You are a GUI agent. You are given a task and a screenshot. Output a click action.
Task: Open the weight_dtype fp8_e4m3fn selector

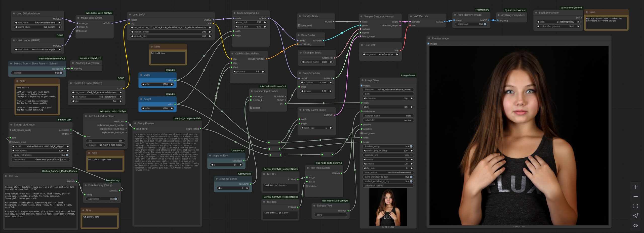tap(38, 27)
